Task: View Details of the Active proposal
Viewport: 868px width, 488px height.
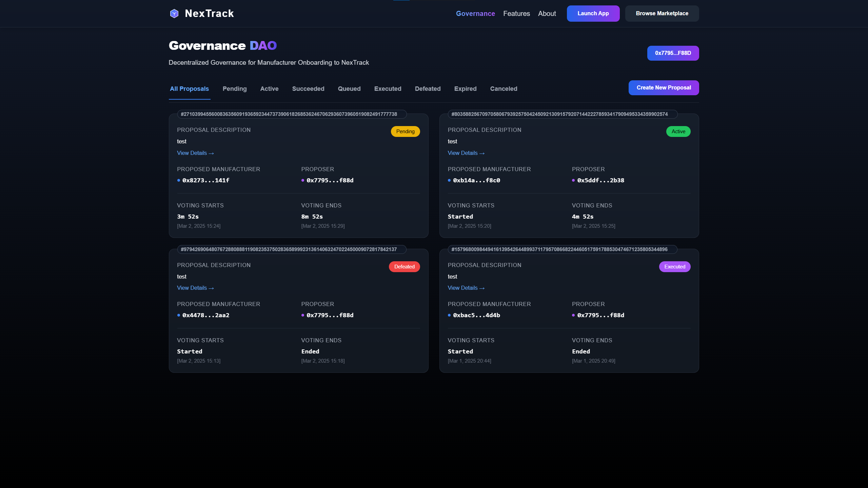Action: pos(466,153)
